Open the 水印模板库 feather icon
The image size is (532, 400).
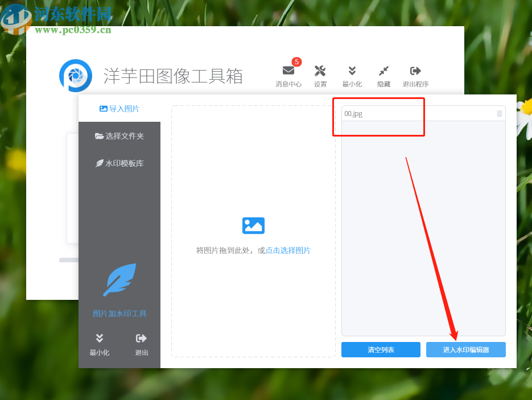coord(100,163)
